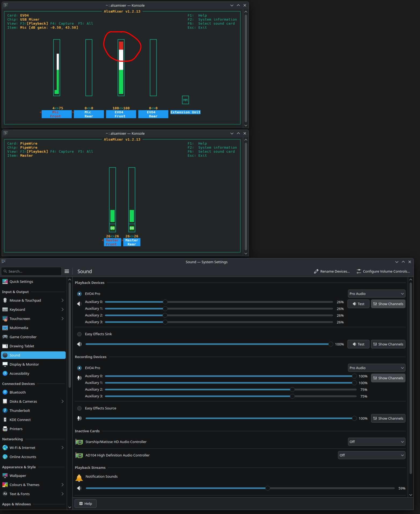Click the System Settings window icon in the title bar
The image size is (420, 514).
4,261
